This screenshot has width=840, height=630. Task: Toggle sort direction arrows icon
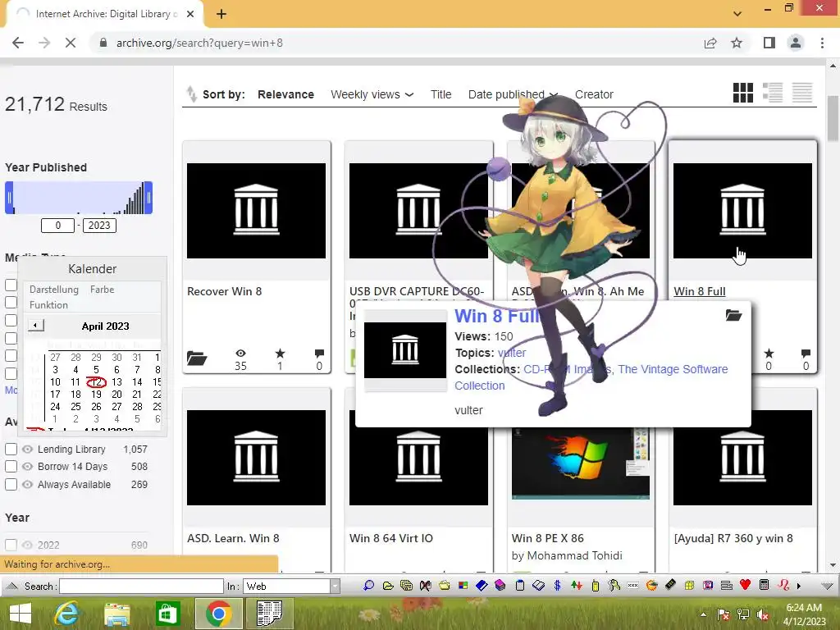pyautogui.click(x=191, y=94)
